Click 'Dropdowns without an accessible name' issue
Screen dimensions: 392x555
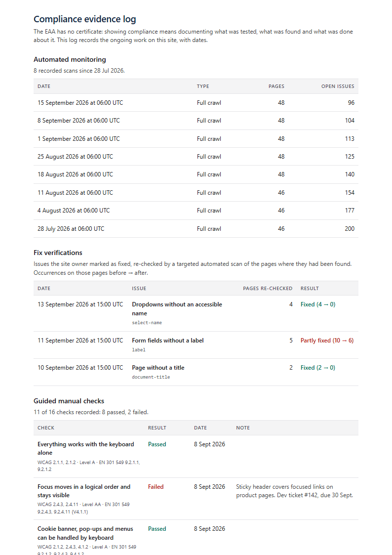coord(177,309)
